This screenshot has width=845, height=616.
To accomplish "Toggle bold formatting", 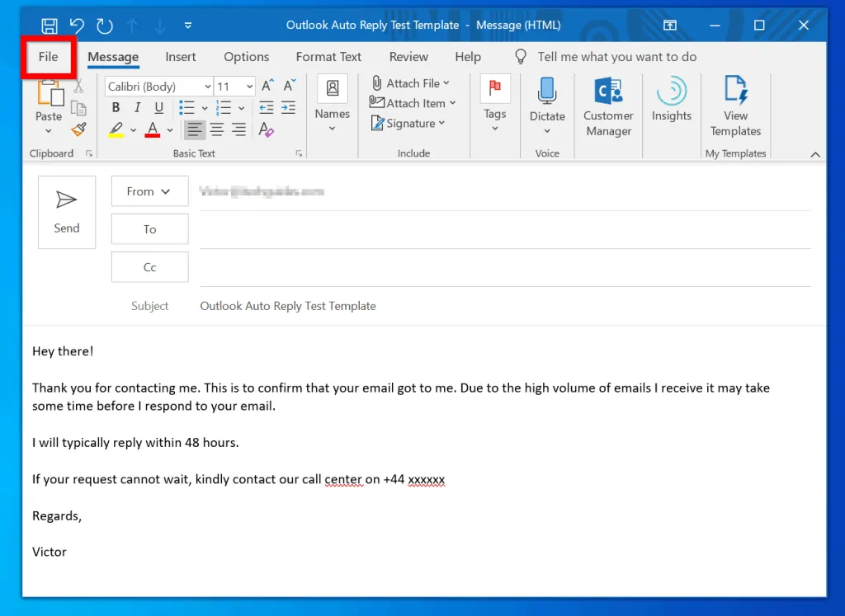I will coord(116,107).
